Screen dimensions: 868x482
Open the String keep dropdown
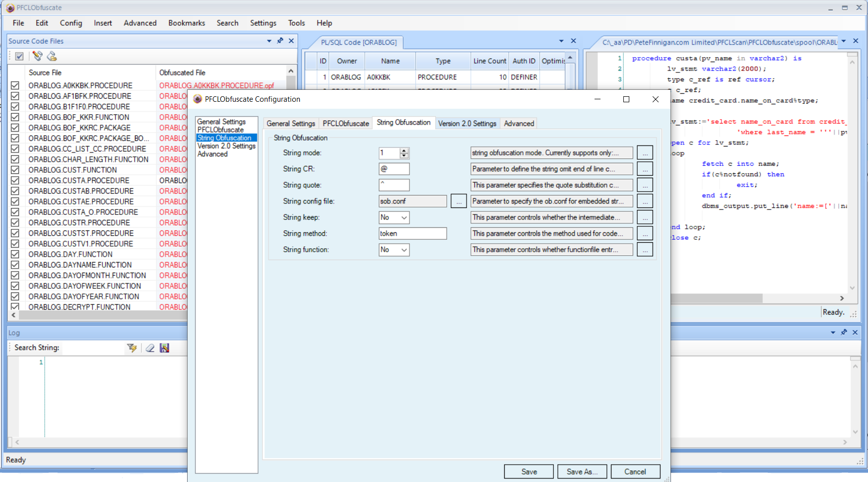pyautogui.click(x=404, y=217)
